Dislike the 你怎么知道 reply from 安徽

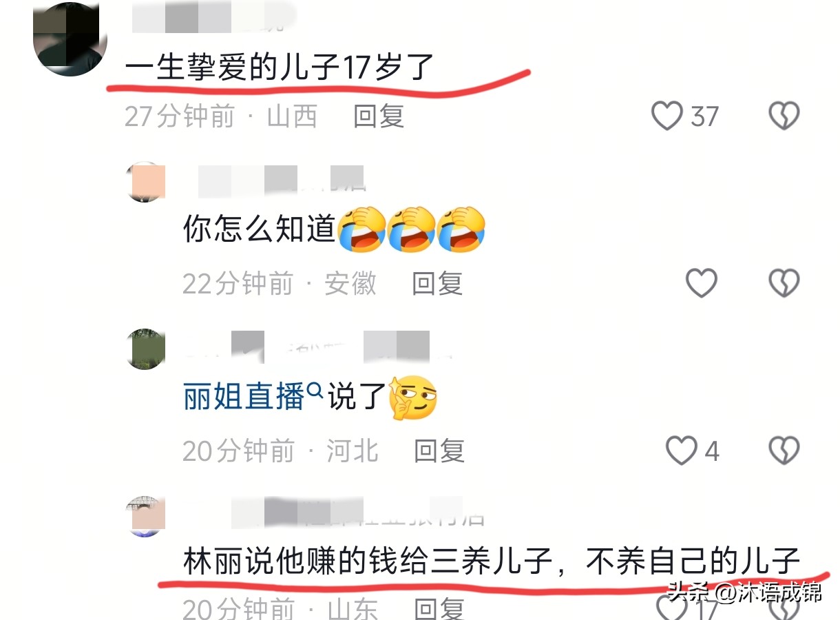coord(784,283)
